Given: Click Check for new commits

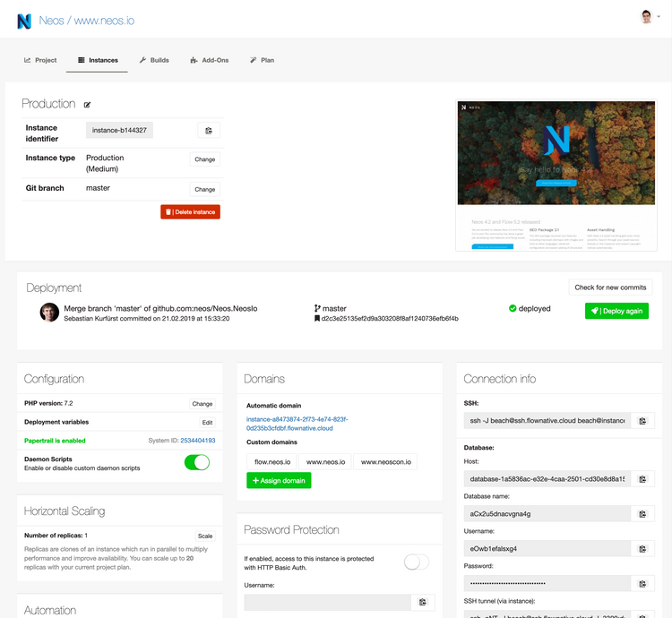Looking at the screenshot, I should point(610,288).
